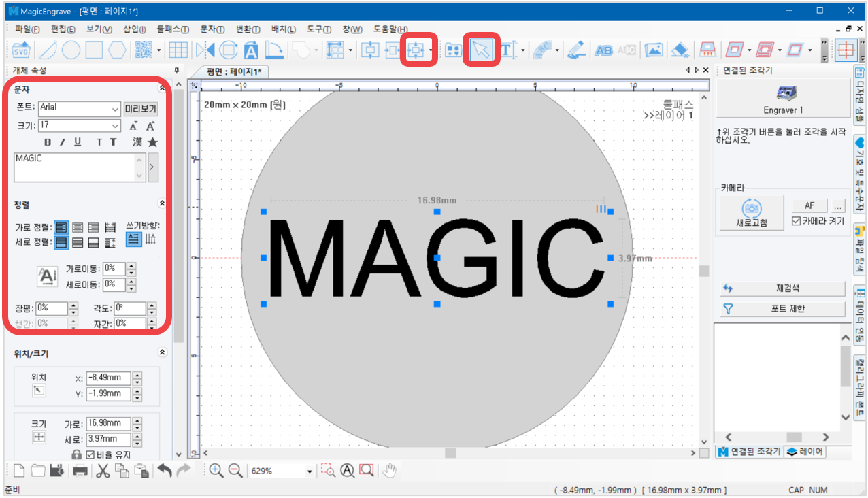Click the 새로고침 camera refresh button
Screen dimensions: 868x498
752,212
